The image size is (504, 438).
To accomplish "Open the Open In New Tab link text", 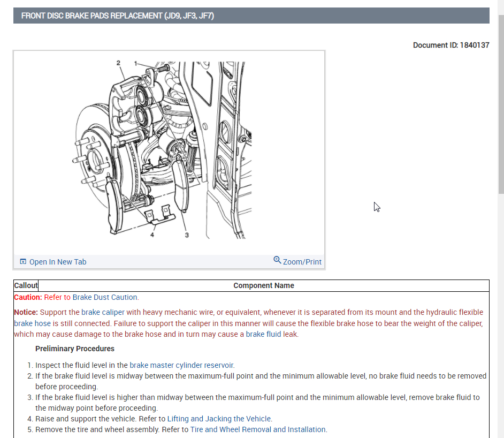I will click(57, 262).
